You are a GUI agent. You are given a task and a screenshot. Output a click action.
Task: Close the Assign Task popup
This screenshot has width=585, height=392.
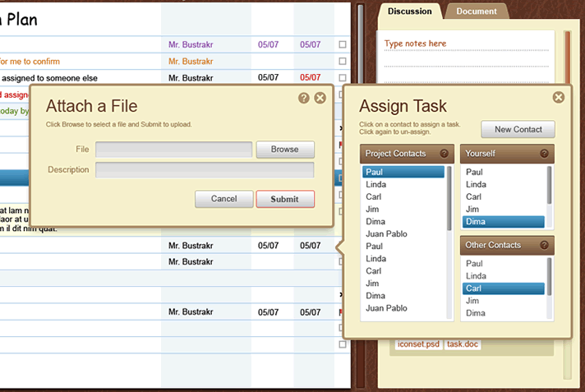[559, 97]
